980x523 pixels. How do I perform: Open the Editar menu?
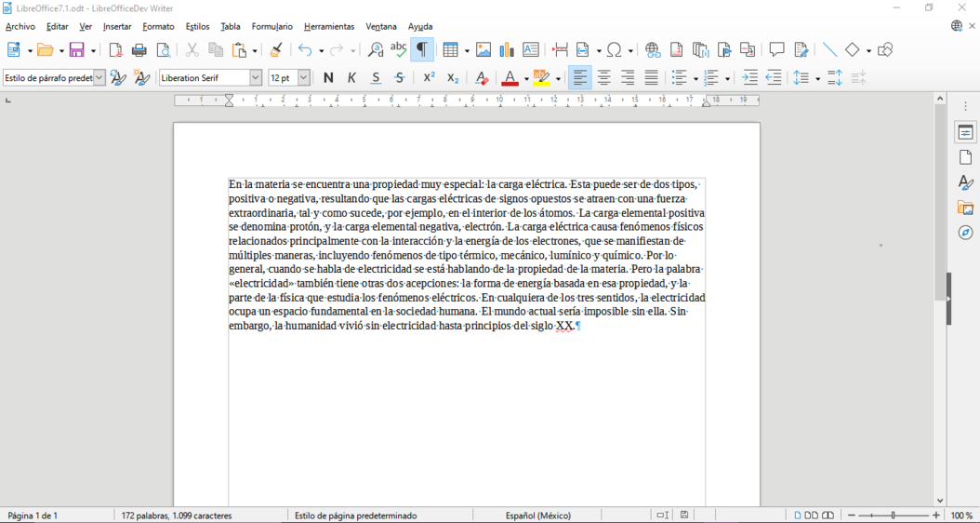(x=58, y=27)
